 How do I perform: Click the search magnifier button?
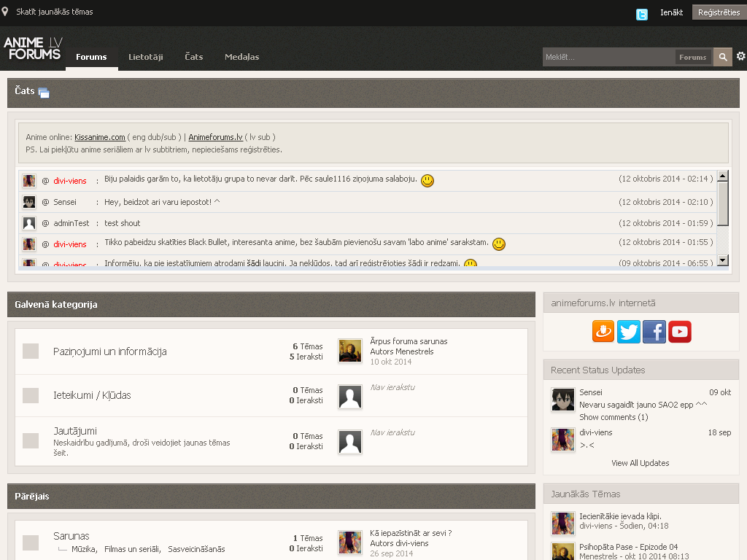click(722, 57)
